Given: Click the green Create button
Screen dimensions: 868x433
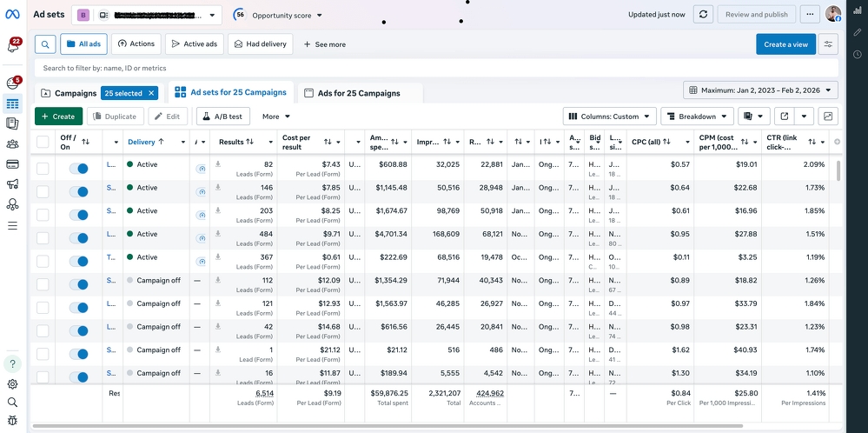Looking at the screenshot, I should coord(58,117).
